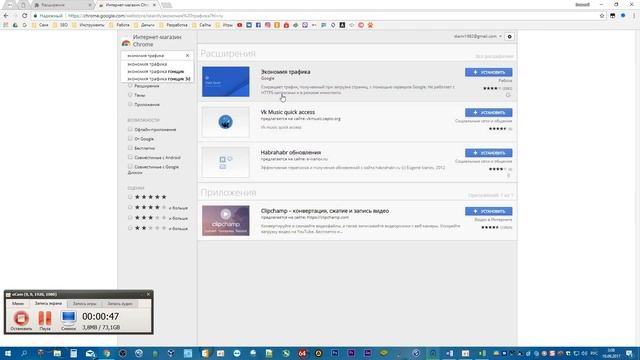Viewport: 640px width, 360px height.
Task: Select three stars и больше rating filter
Action: pyautogui.click(x=130, y=218)
